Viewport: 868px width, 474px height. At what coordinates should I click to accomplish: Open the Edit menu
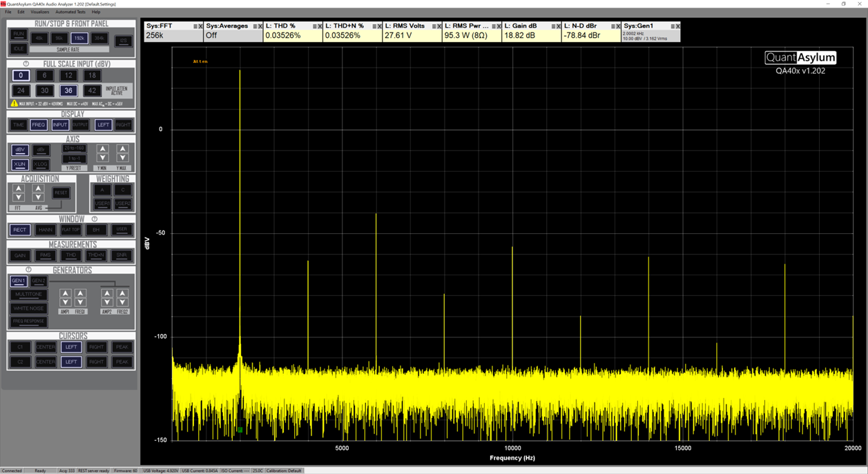click(21, 12)
